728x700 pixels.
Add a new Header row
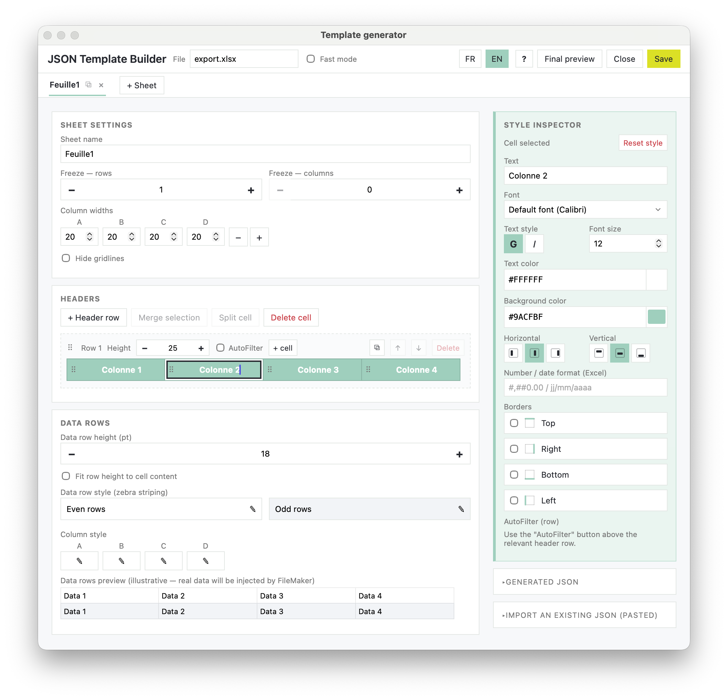pos(94,317)
